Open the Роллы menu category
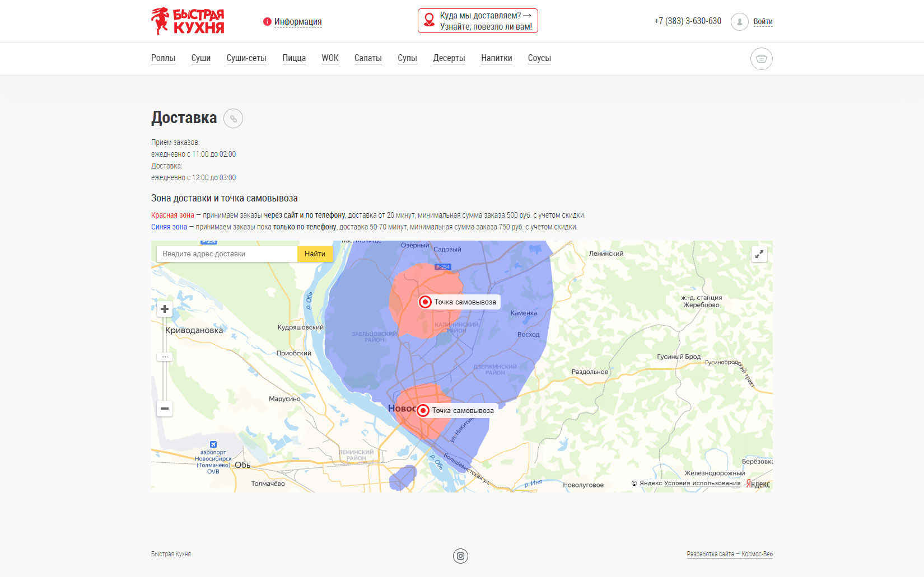The image size is (924, 577). 163,58
